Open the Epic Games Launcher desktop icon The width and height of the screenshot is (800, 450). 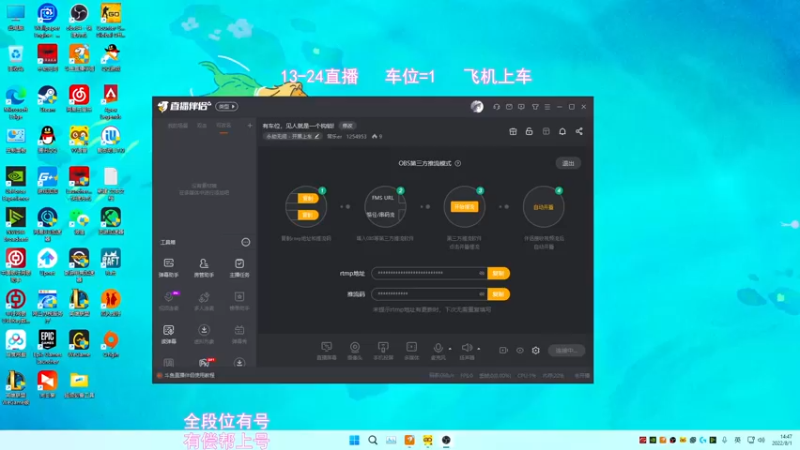coord(47,347)
